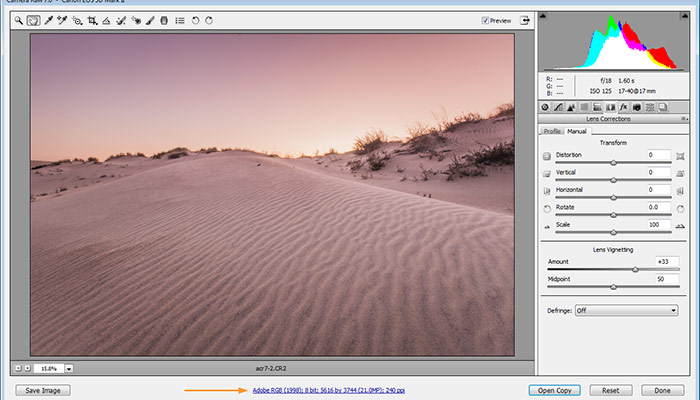
Task: Open the zoom level dropdown arrow
Action: pyautogui.click(x=69, y=369)
